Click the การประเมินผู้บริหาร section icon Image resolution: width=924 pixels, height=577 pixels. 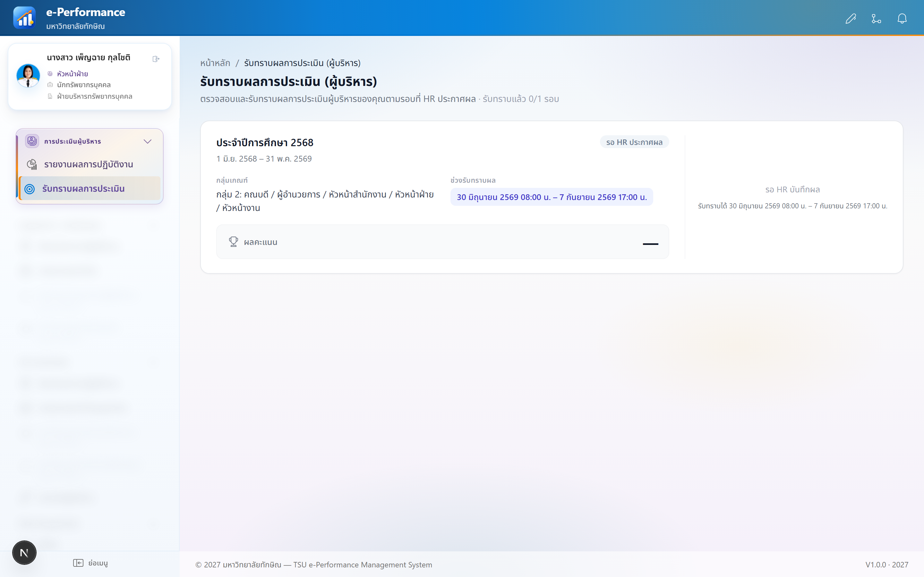click(x=32, y=141)
